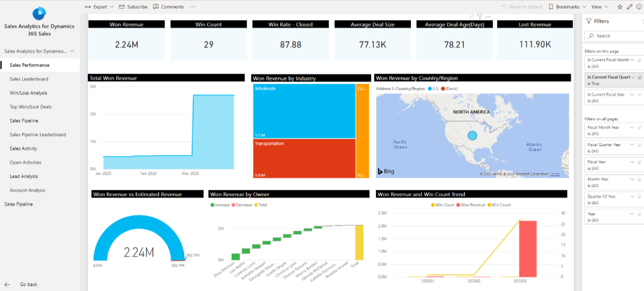
Task: Switch to Account Analysis page
Action: coord(27,190)
